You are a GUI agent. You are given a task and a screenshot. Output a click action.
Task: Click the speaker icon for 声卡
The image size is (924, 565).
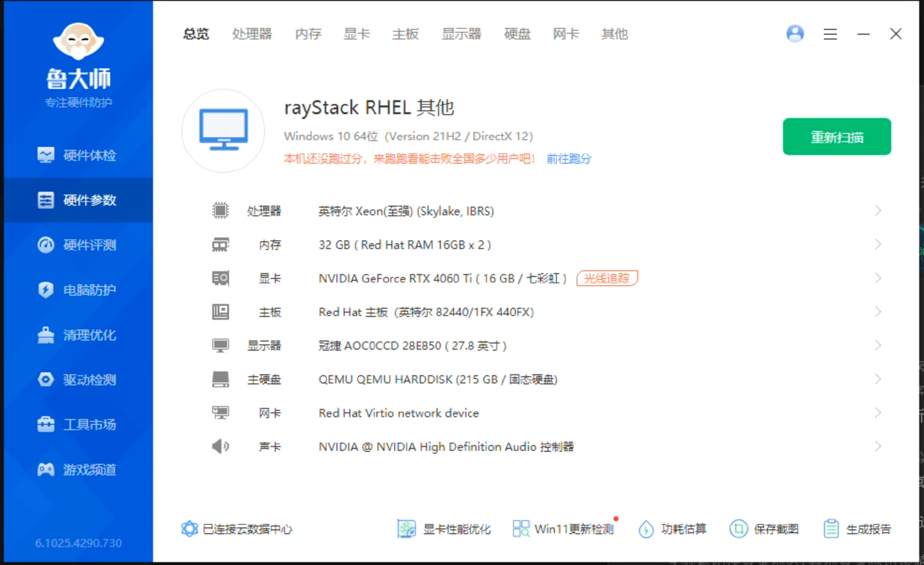pyautogui.click(x=220, y=447)
